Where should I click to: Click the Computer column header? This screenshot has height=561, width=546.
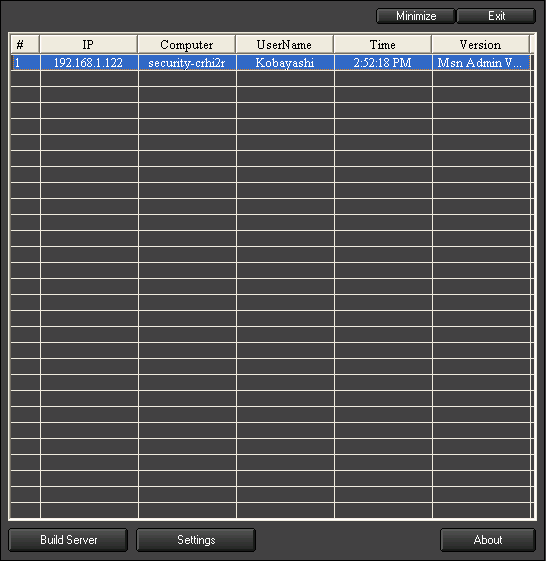click(x=187, y=45)
